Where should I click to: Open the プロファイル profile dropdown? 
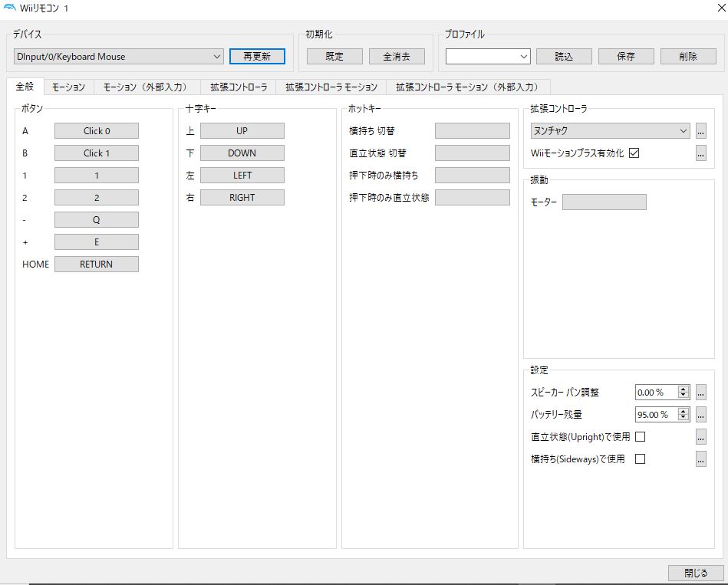(x=488, y=56)
